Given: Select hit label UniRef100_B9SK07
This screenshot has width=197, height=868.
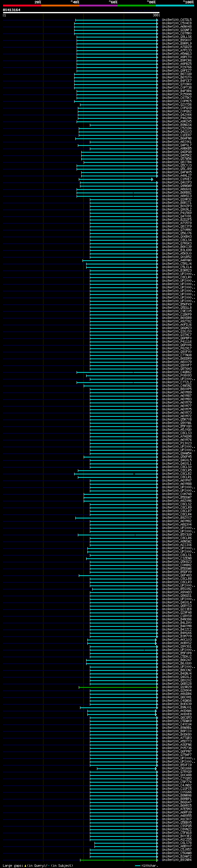Looking at the screenshot, I should click(x=176, y=40).
